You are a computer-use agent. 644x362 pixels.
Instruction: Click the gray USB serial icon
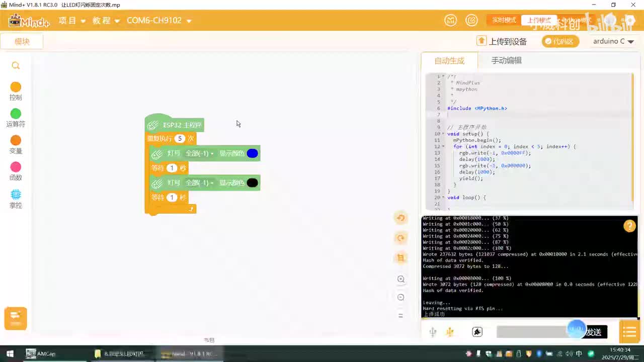click(433, 332)
